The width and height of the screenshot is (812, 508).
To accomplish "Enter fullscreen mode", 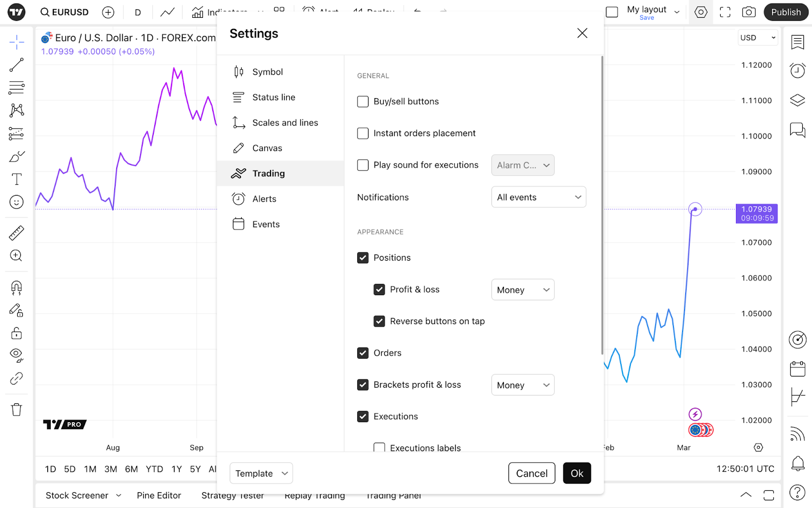I will (725, 12).
